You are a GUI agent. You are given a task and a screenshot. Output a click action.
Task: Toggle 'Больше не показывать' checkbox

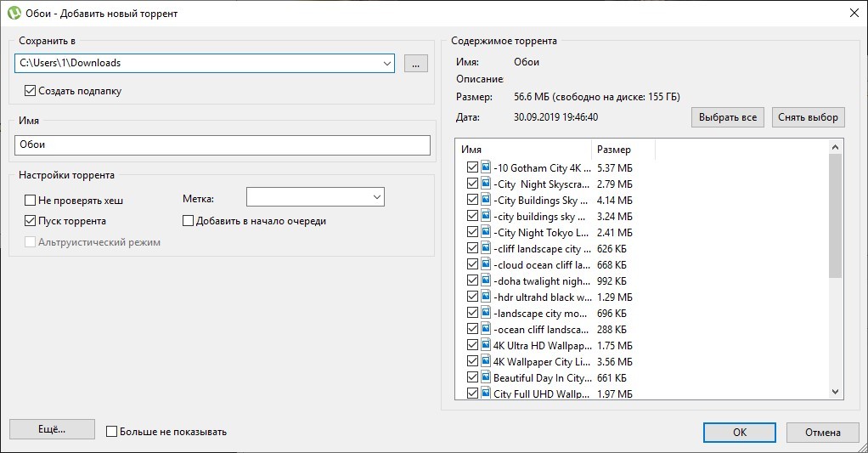[x=111, y=432]
